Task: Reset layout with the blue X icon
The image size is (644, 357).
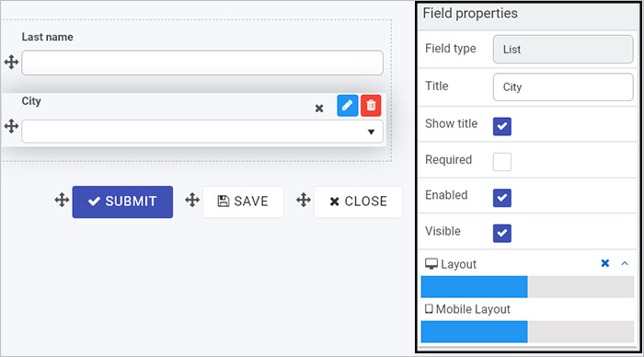Action: point(605,263)
